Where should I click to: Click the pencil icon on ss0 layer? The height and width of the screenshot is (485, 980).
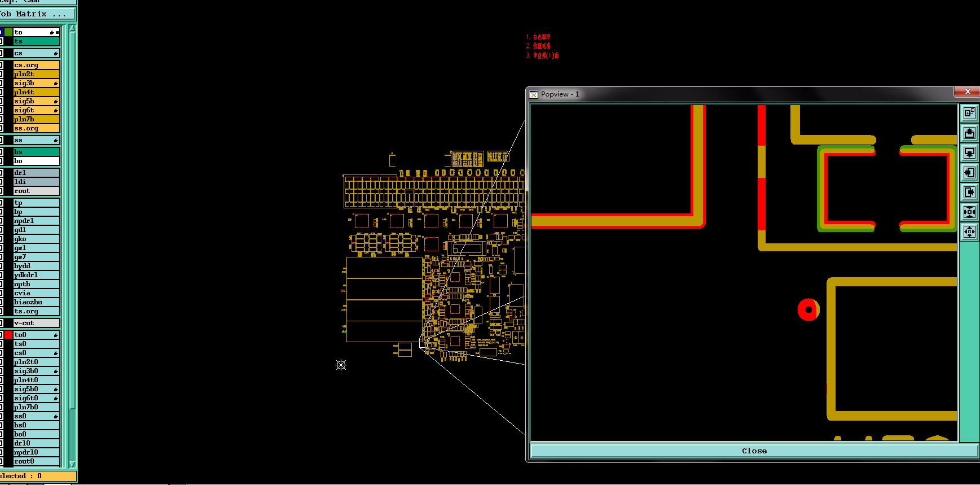pyautogui.click(x=56, y=417)
